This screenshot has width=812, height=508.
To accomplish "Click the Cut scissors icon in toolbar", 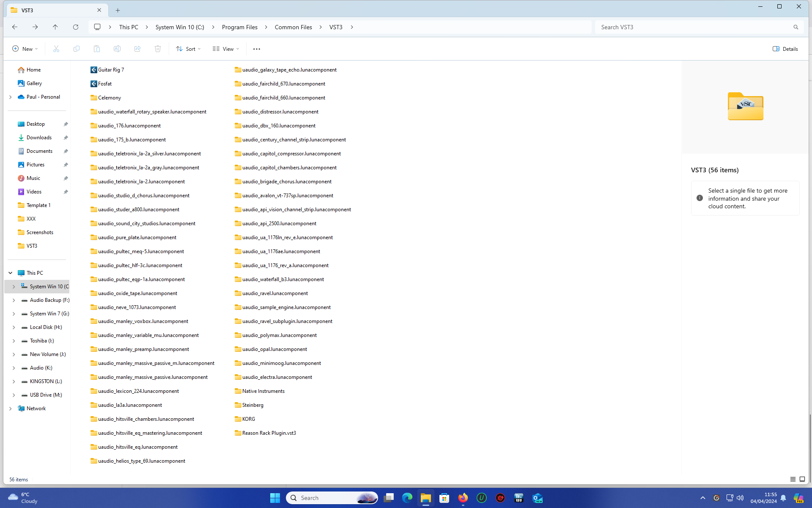I will pyautogui.click(x=56, y=49).
